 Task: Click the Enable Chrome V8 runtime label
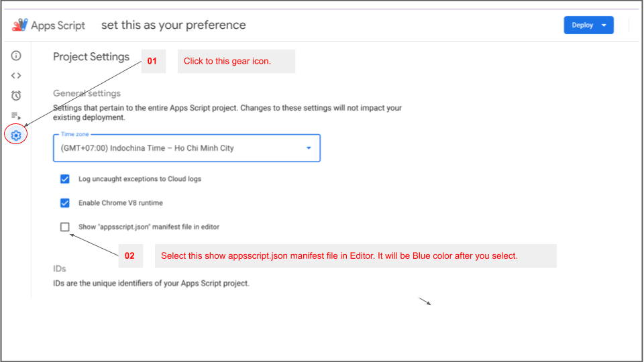pos(121,202)
